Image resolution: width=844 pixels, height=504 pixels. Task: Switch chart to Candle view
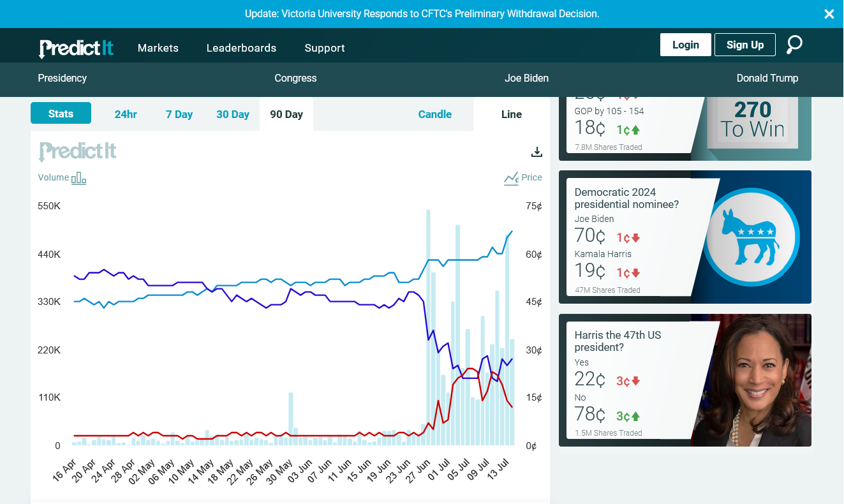click(434, 114)
